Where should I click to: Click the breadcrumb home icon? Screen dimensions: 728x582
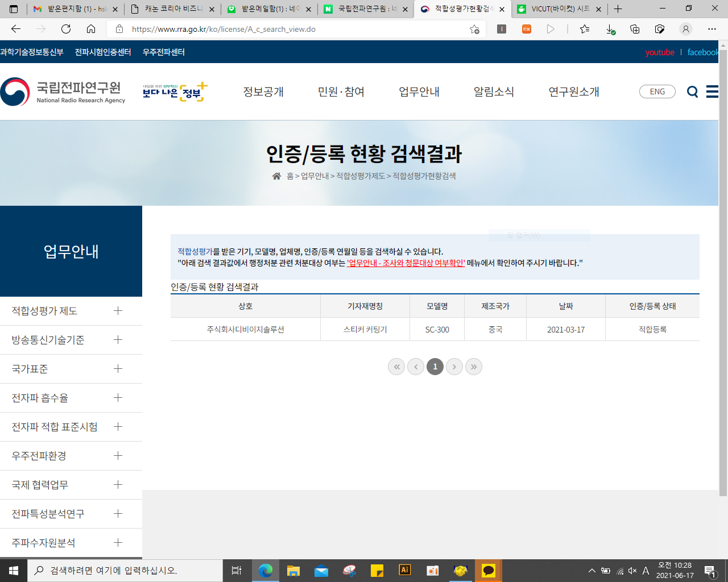[276, 176]
